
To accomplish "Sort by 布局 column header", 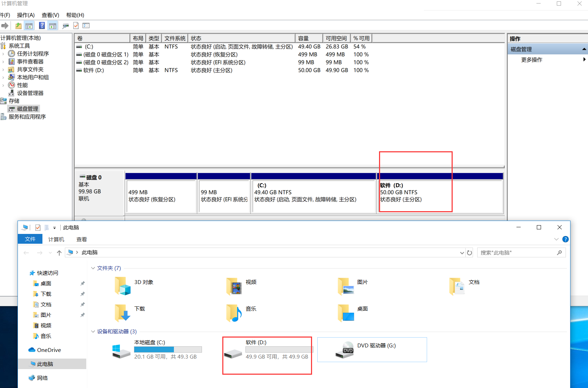I will (x=138, y=38).
